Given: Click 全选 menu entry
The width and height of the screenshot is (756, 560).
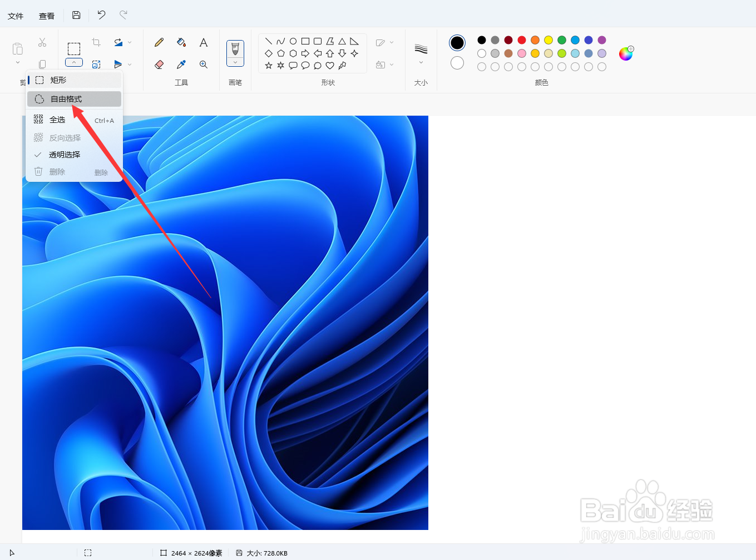Looking at the screenshot, I should [x=74, y=120].
